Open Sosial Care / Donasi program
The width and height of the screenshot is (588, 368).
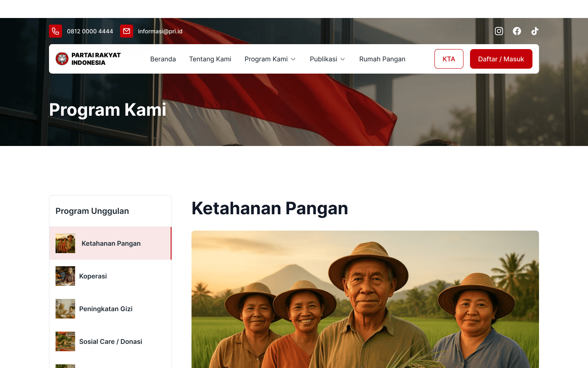(110, 341)
